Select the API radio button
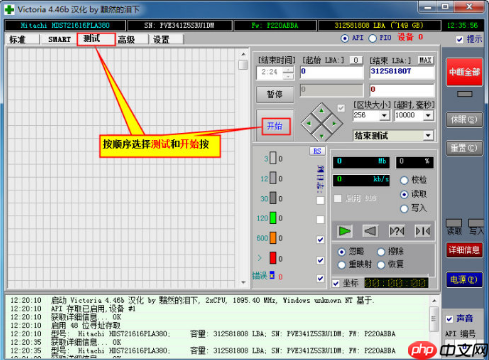The height and width of the screenshot is (360, 489). [345, 38]
